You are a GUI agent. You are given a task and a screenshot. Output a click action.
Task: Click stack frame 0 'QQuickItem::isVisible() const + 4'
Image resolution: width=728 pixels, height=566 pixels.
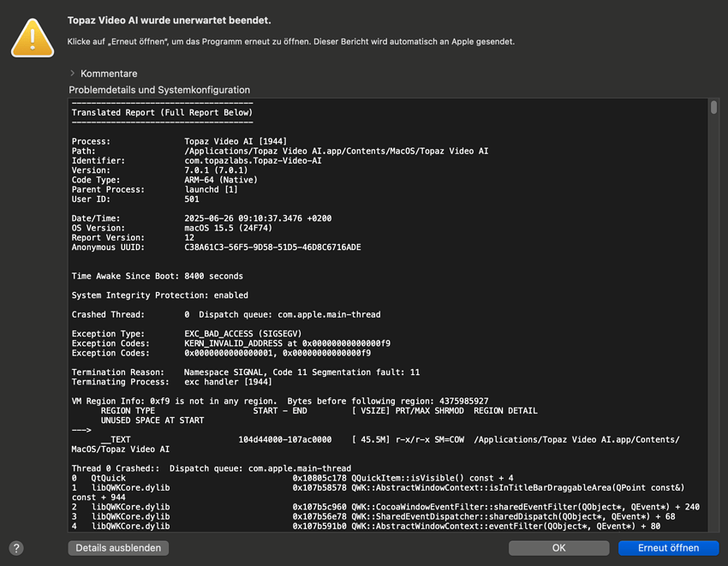tap(433, 479)
